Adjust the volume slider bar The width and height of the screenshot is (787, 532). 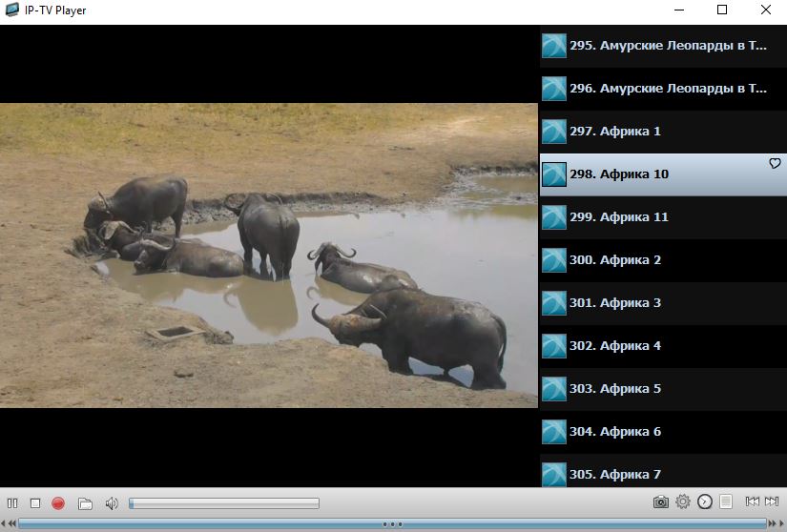[x=224, y=502]
